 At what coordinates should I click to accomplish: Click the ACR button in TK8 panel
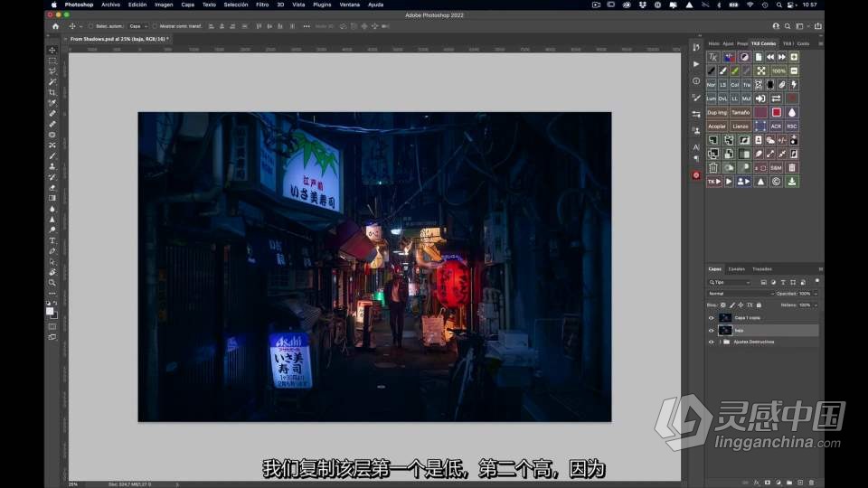[776, 127]
